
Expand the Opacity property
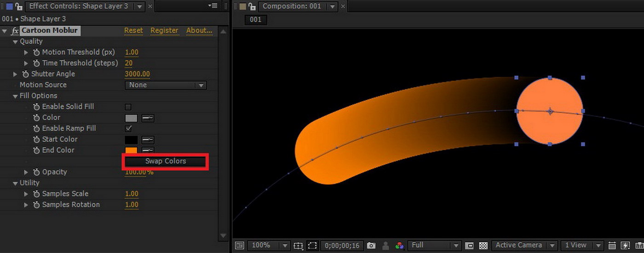(x=26, y=172)
